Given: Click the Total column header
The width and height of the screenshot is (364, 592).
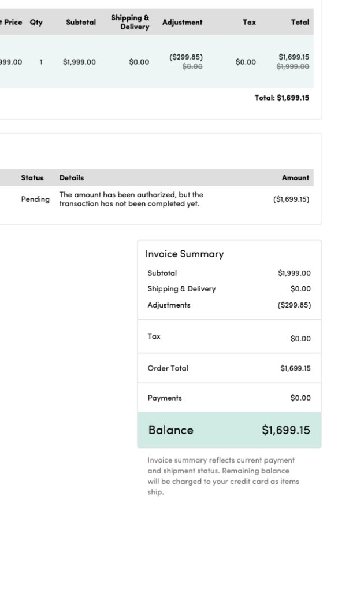Looking at the screenshot, I should click(x=300, y=23).
